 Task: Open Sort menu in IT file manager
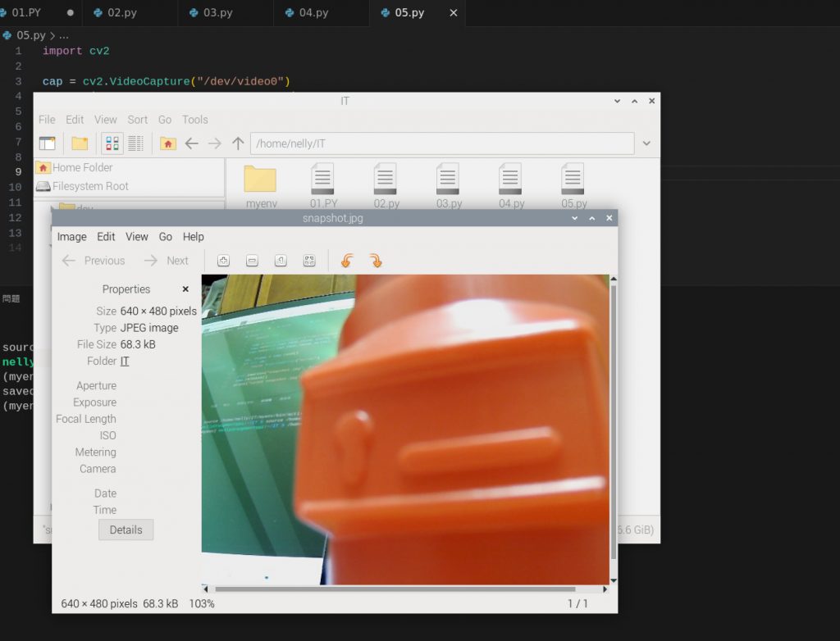pos(137,120)
